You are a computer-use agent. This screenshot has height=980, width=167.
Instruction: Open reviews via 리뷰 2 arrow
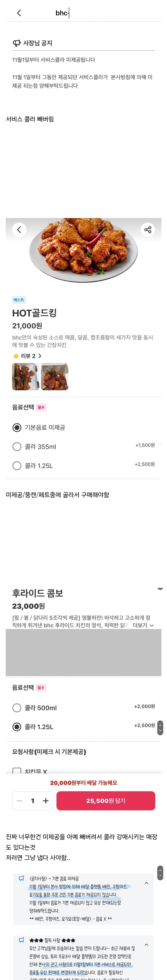(40, 356)
